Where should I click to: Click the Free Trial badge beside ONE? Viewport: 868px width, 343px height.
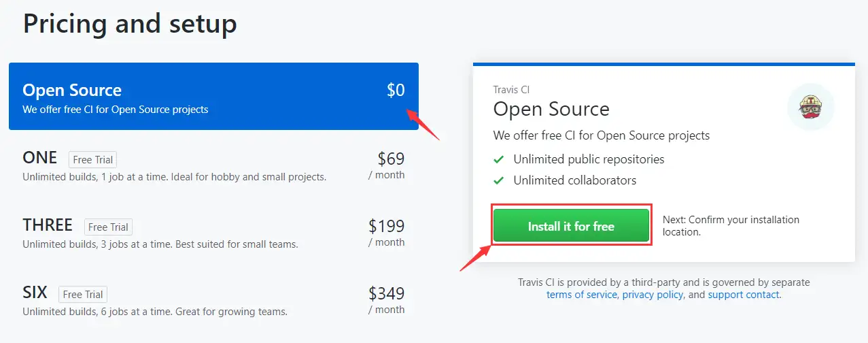pos(93,160)
